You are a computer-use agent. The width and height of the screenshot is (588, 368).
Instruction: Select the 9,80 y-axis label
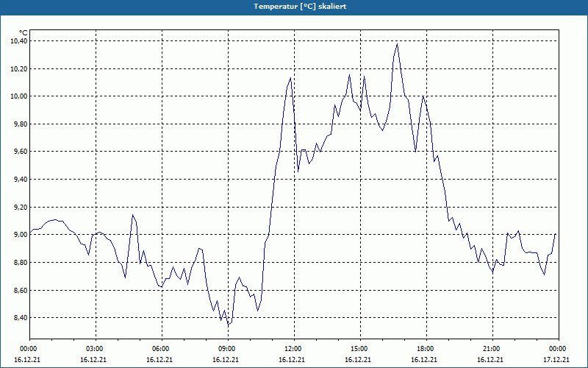tap(21, 124)
